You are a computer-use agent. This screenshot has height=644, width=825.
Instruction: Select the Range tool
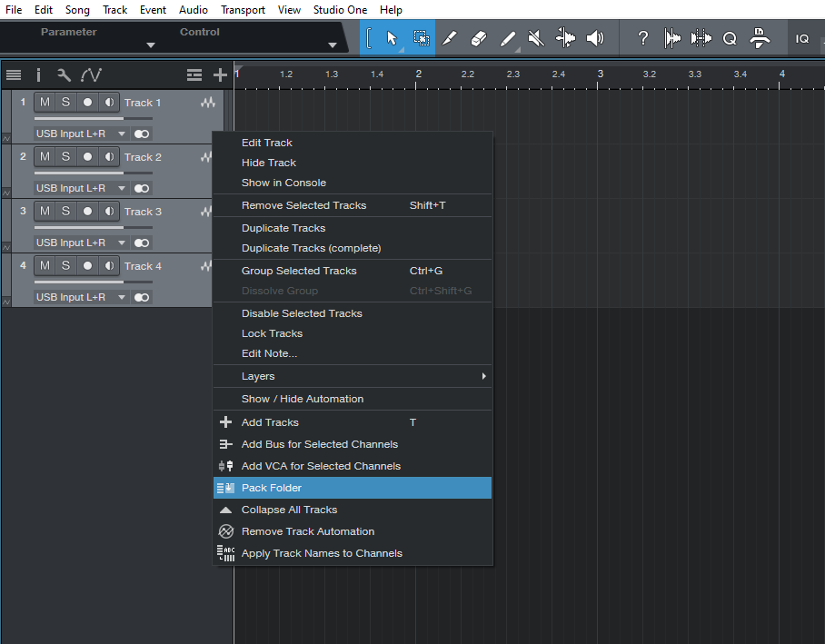(x=421, y=38)
